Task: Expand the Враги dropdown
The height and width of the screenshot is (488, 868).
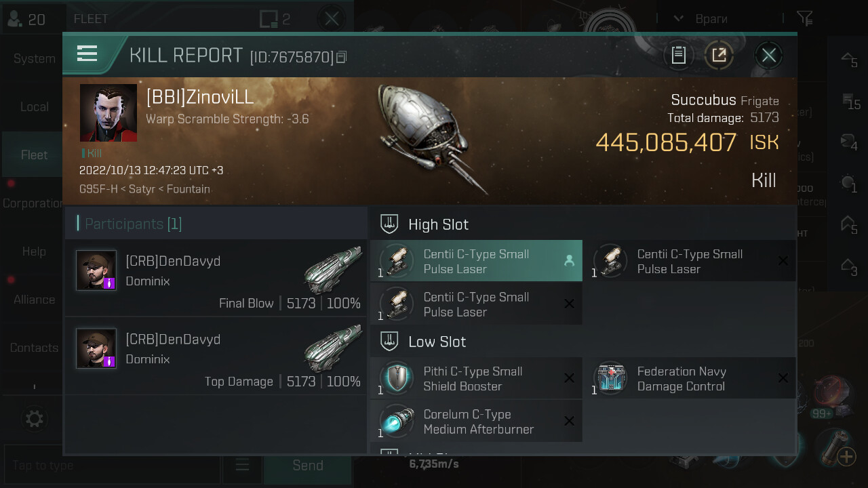Action: (x=678, y=18)
